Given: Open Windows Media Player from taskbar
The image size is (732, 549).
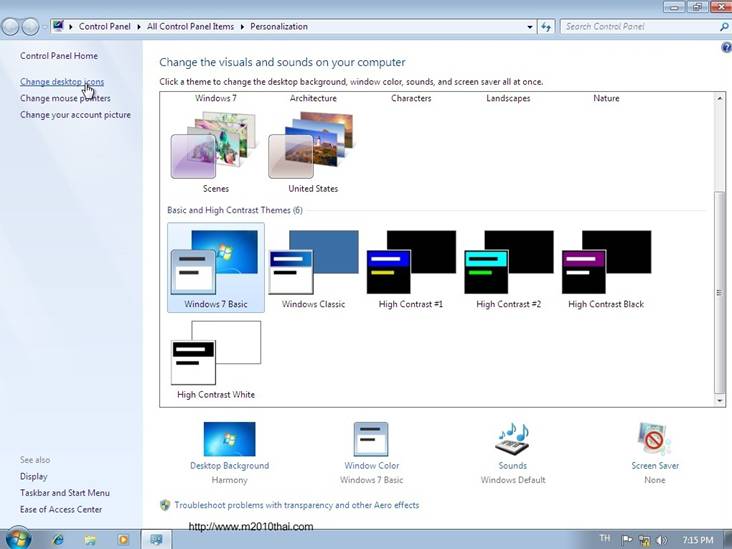Looking at the screenshot, I should click(123, 540).
